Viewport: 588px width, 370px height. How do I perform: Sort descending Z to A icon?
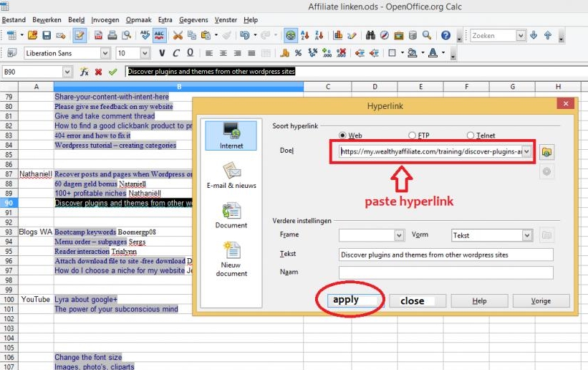[x=319, y=35]
